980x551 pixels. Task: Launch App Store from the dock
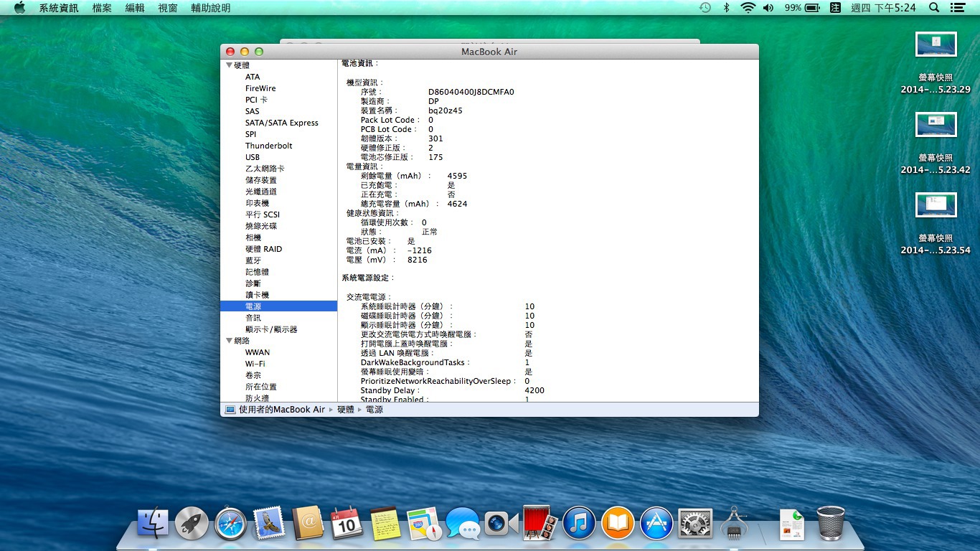pyautogui.click(x=656, y=524)
